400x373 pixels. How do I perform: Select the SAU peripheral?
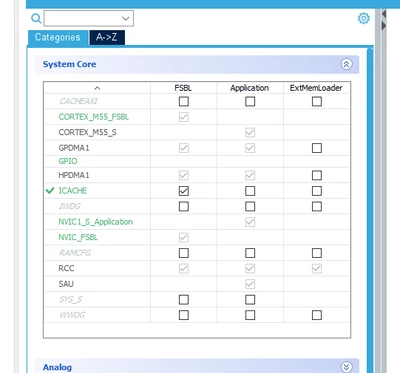tap(66, 284)
